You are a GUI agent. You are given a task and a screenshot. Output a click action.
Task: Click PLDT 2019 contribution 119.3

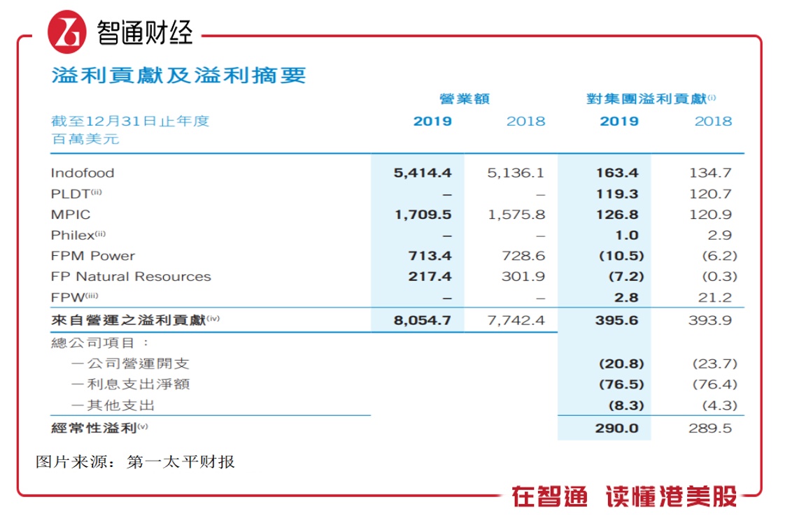(x=617, y=194)
